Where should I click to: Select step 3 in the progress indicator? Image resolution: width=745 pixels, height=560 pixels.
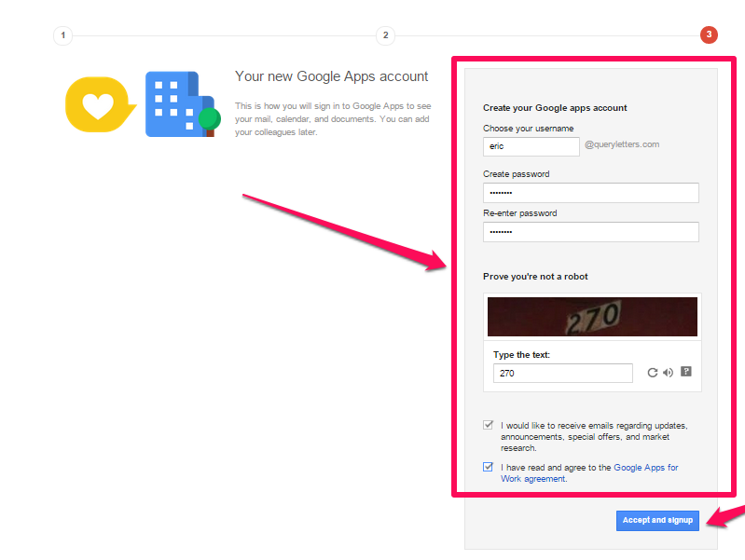pos(709,34)
